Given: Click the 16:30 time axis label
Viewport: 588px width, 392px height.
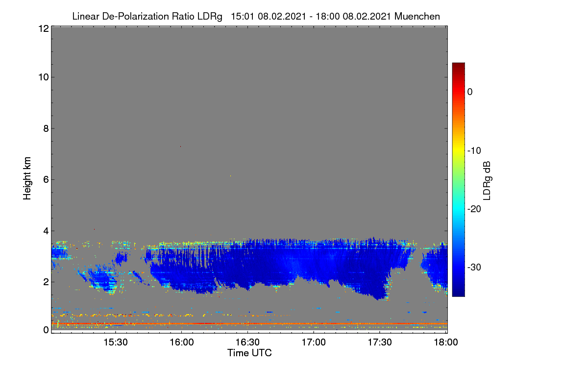Looking at the screenshot, I should pyautogui.click(x=247, y=343).
